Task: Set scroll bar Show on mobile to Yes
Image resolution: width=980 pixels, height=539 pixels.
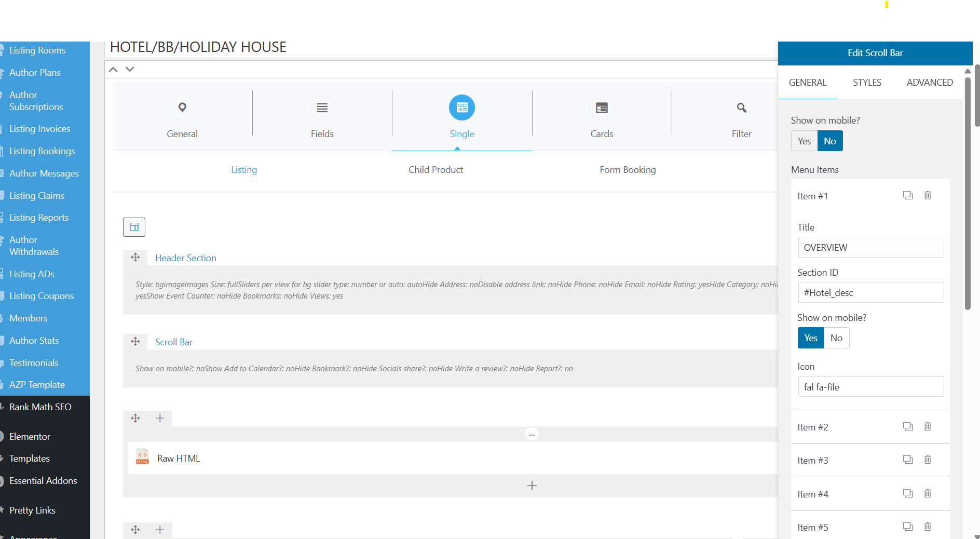Action: pos(804,141)
